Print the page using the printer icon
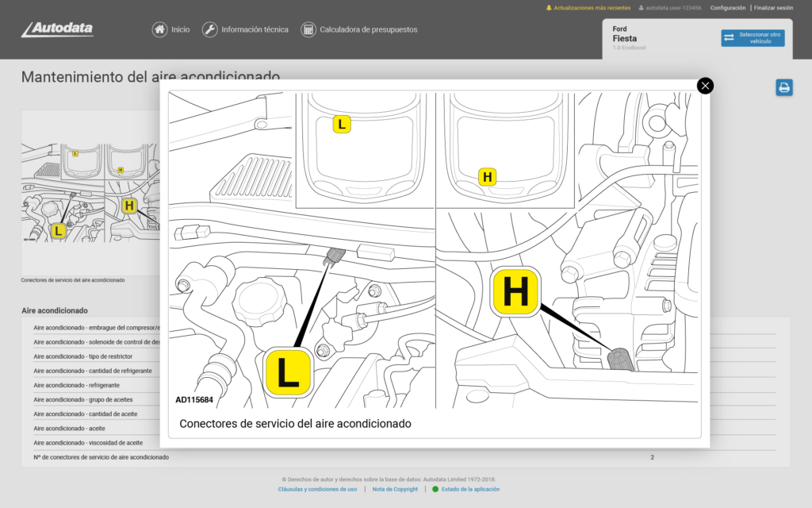 (784, 88)
